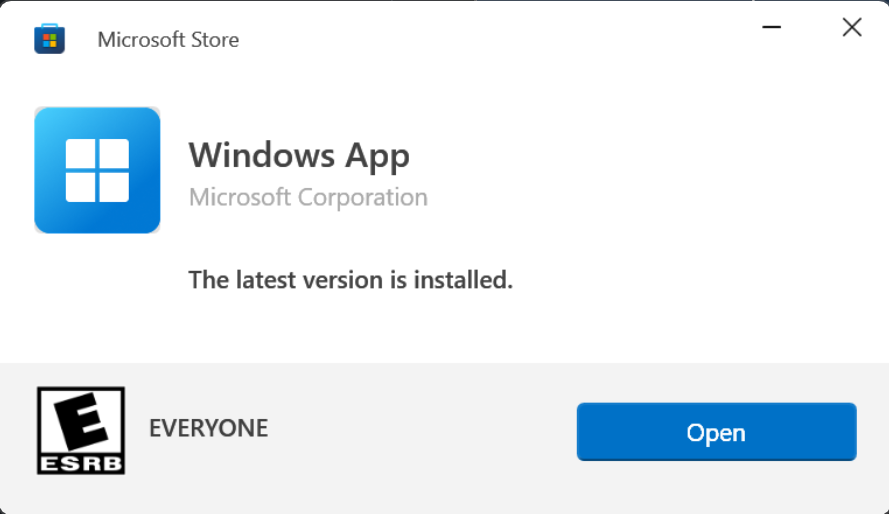Click the white four-pane Windows logo
Image resolution: width=889 pixels, height=514 pixels.
[x=97, y=170]
